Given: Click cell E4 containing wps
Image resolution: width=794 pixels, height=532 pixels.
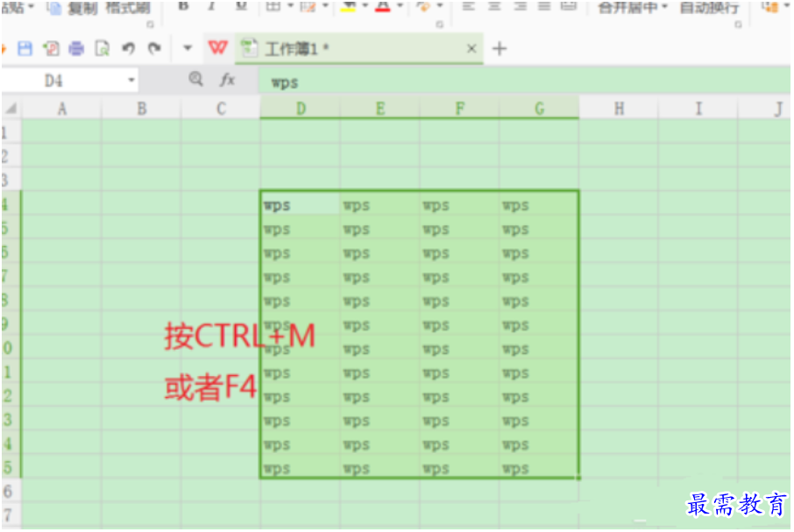Looking at the screenshot, I should pos(380,204).
